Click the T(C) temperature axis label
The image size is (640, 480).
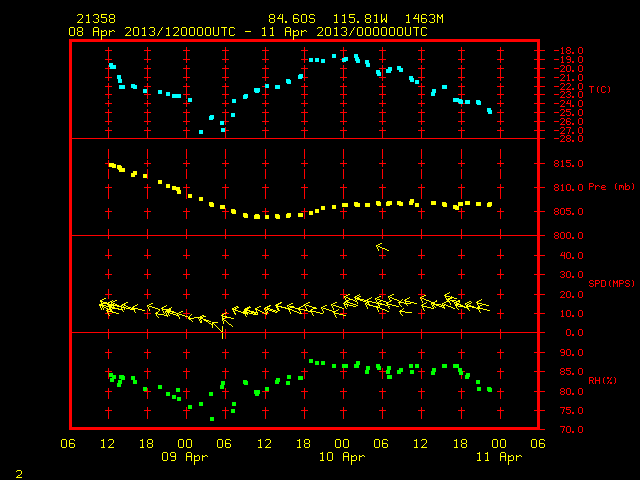(x=600, y=89)
